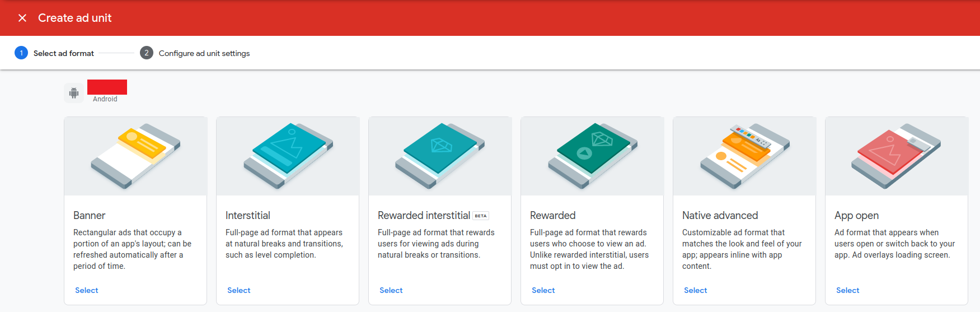Click the Rewarded ad format illustration
Viewport: 980px width, 312px height.
592,156
